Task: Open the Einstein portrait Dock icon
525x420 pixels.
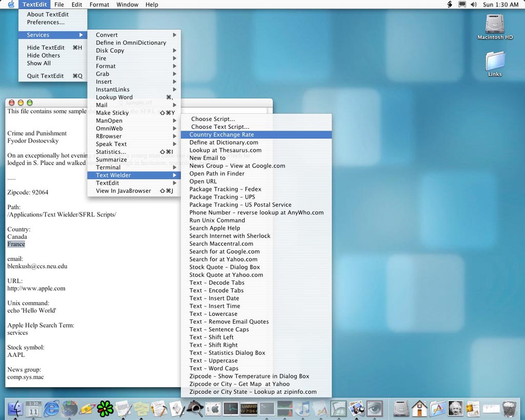Action: click(455, 409)
